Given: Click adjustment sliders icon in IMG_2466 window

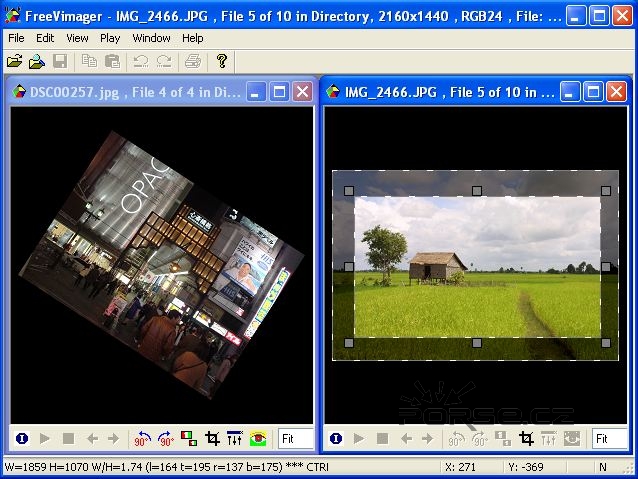Looking at the screenshot, I should click(548, 438).
